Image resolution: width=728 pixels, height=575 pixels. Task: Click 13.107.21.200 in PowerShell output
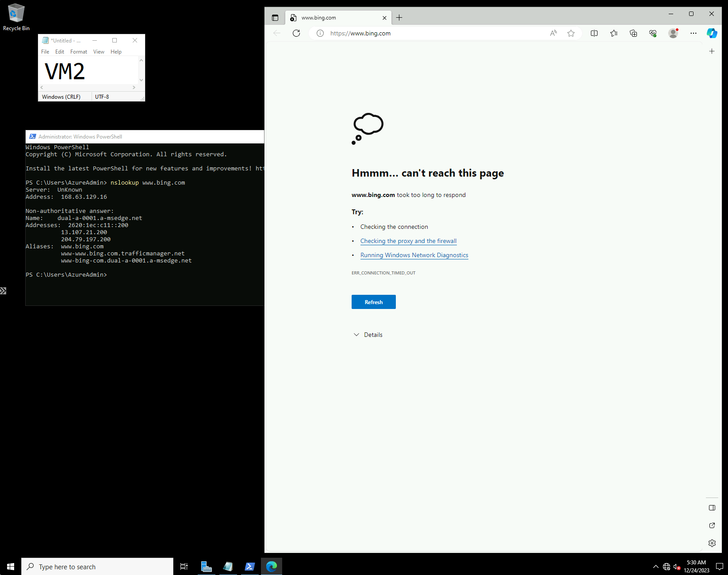coord(84,232)
